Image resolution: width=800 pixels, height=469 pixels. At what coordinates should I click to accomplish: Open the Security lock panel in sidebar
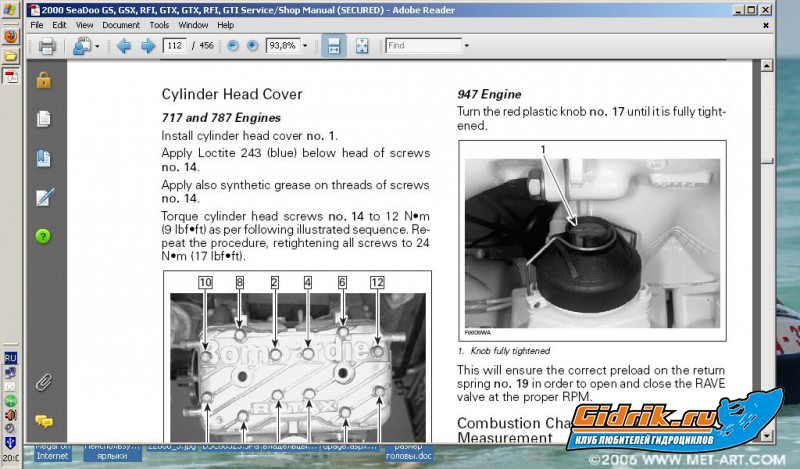[x=43, y=80]
